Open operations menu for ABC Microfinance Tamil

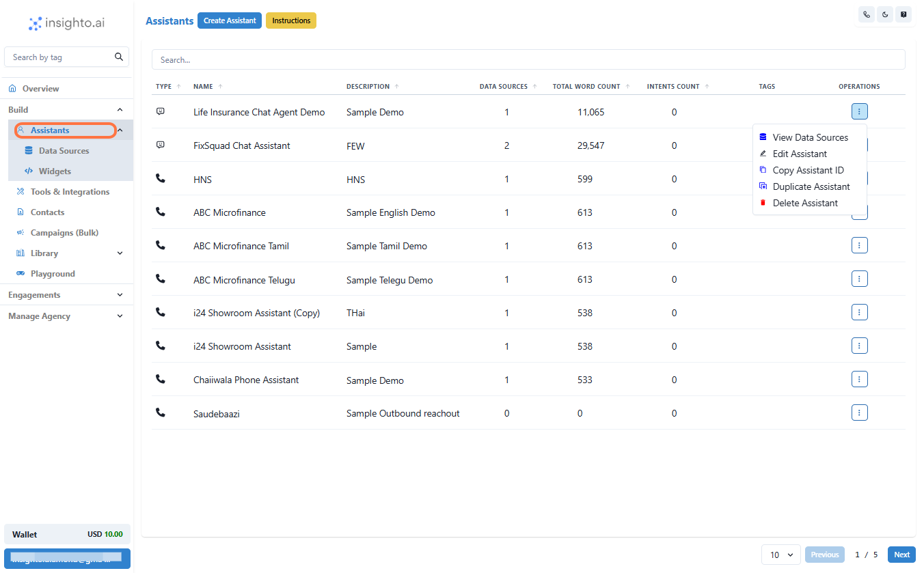(859, 245)
